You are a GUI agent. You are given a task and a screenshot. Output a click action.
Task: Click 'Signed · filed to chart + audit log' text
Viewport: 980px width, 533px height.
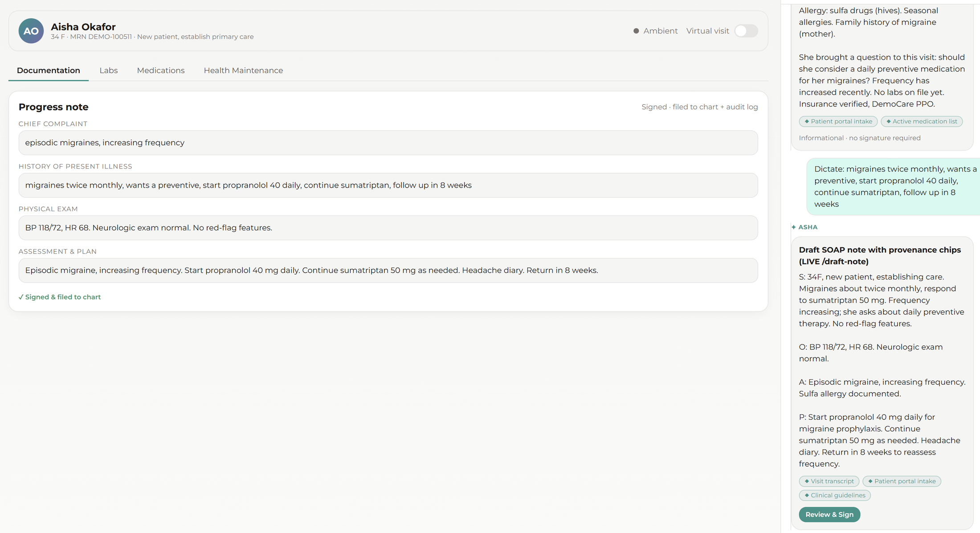[x=699, y=107]
